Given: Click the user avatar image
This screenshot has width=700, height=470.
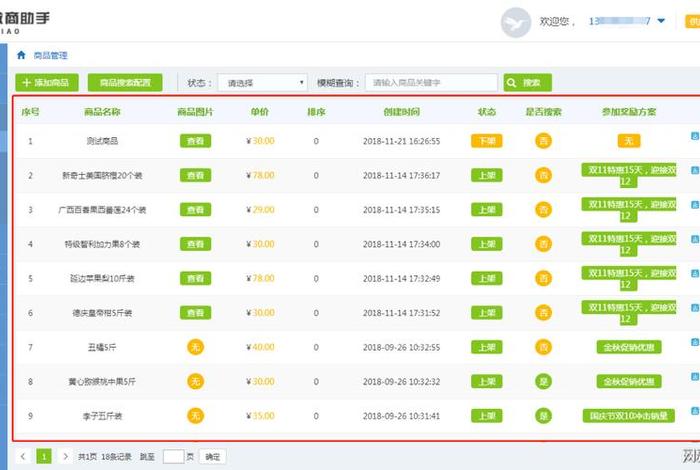Looking at the screenshot, I should pos(516,22).
